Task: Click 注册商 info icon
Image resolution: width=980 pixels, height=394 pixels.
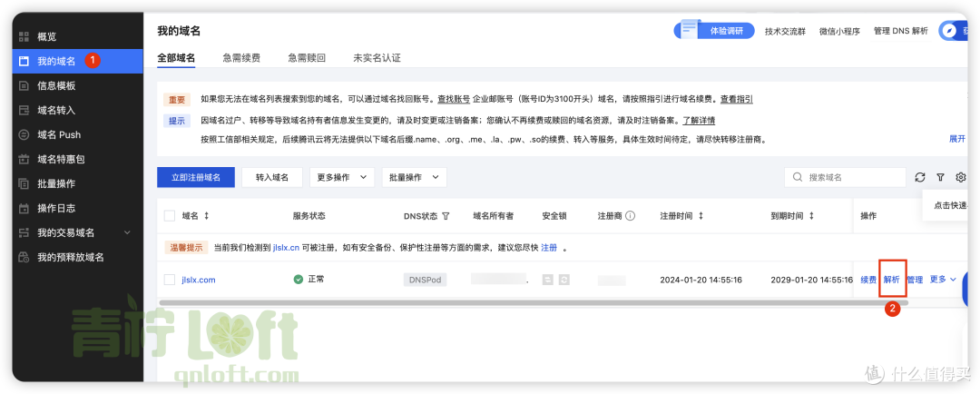Action: tap(630, 216)
